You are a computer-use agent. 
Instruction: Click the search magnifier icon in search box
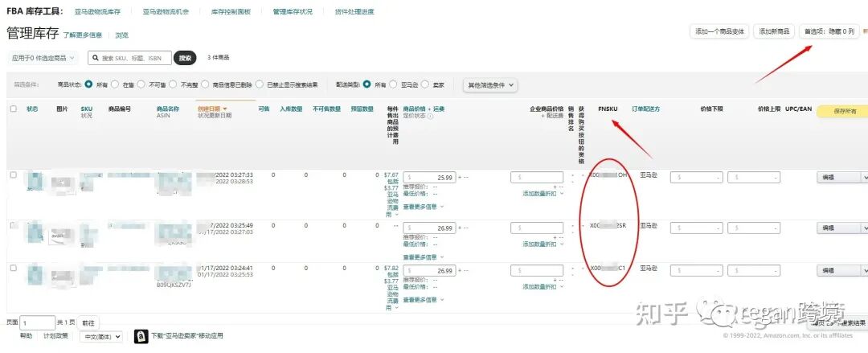point(95,58)
